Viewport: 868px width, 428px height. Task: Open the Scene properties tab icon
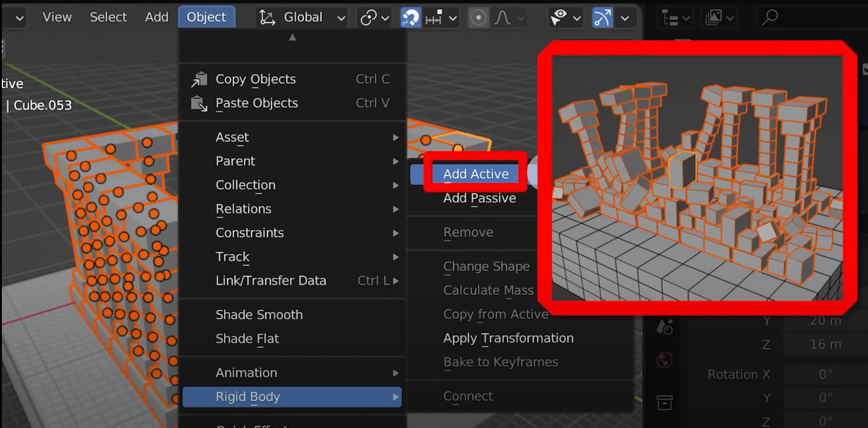[664, 327]
